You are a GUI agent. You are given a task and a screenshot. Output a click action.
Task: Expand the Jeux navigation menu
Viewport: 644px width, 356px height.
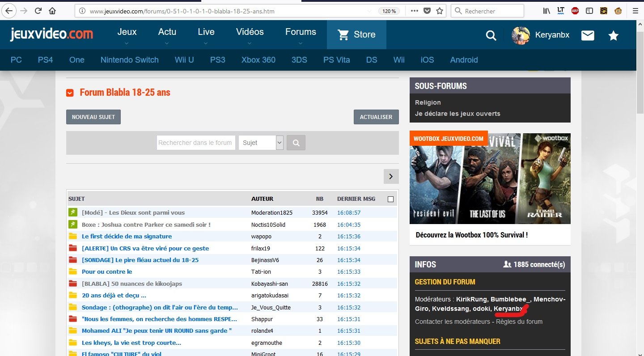[127, 35]
